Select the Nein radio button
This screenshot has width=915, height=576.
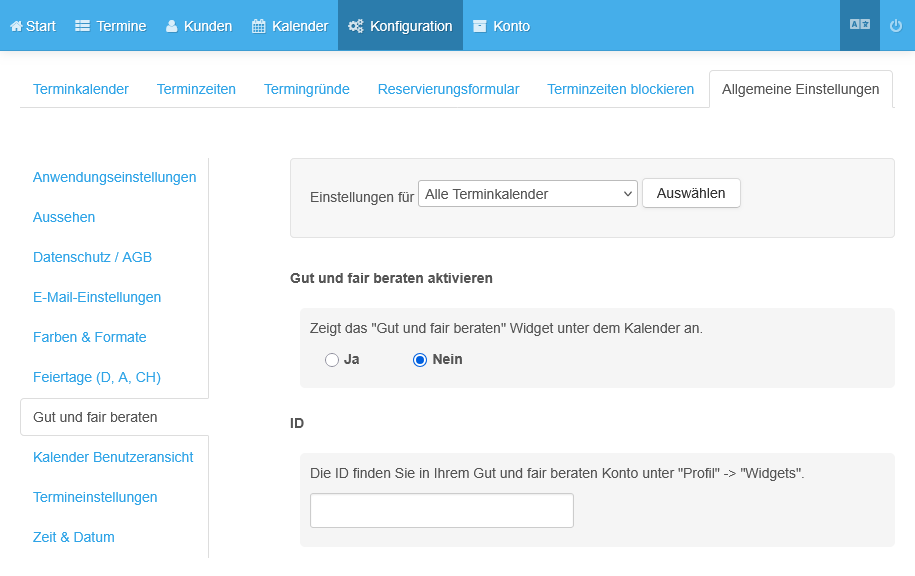(x=420, y=360)
